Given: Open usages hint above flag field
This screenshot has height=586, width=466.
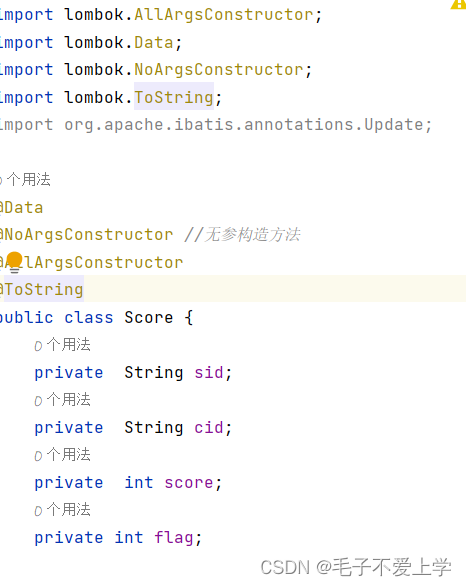Looking at the screenshot, I should (62, 509).
